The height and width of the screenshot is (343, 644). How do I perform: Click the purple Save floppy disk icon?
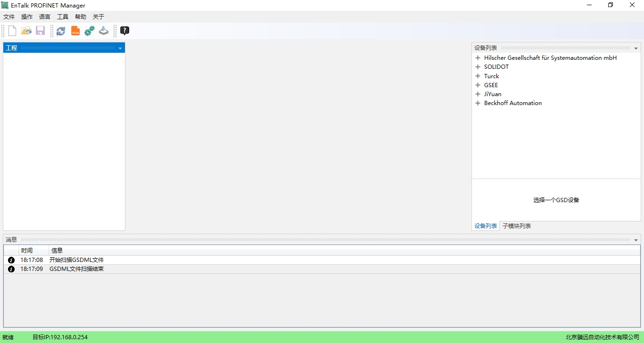pyautogui.click(x=40, y=31)
